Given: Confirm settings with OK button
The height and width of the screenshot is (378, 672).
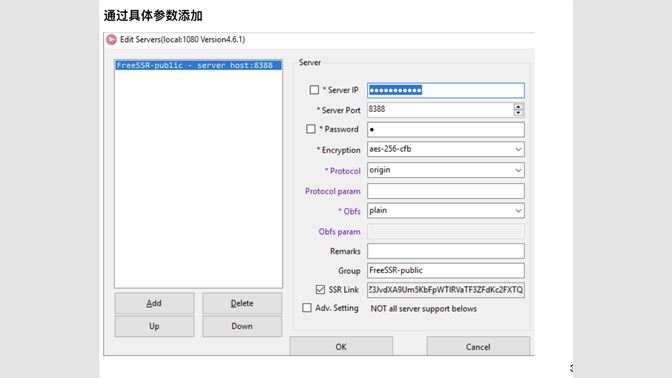Looking at the screenshot, I should 341,346.
